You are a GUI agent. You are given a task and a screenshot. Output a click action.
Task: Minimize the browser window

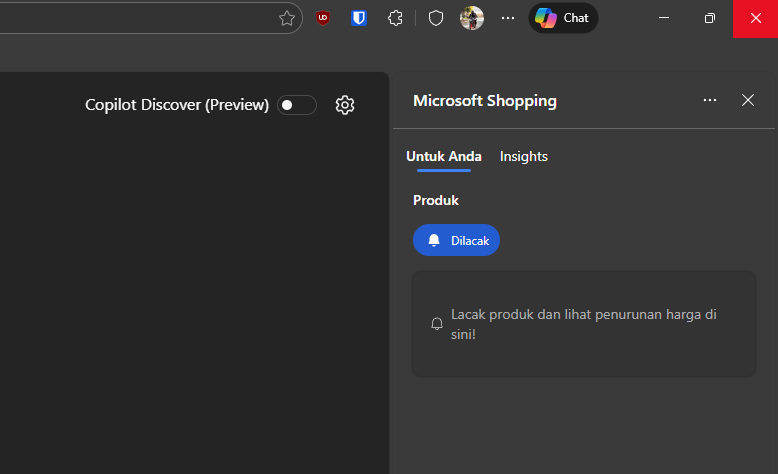(x=664, y=18)
